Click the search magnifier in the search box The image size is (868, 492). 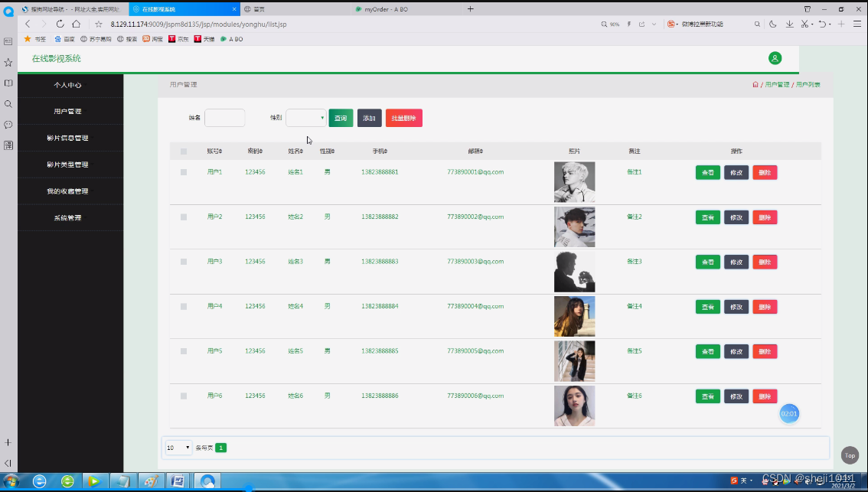[x=757, y=24]
